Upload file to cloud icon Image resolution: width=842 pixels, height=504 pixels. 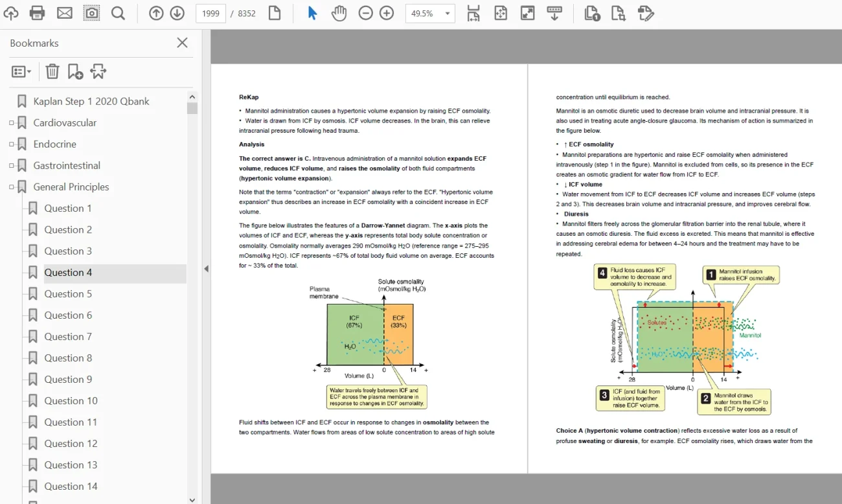(x=11, y=13)
